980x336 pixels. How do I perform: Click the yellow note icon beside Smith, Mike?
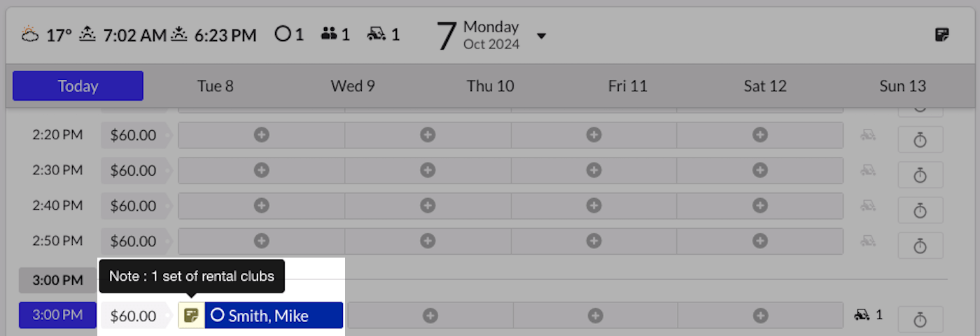(191, 316)
